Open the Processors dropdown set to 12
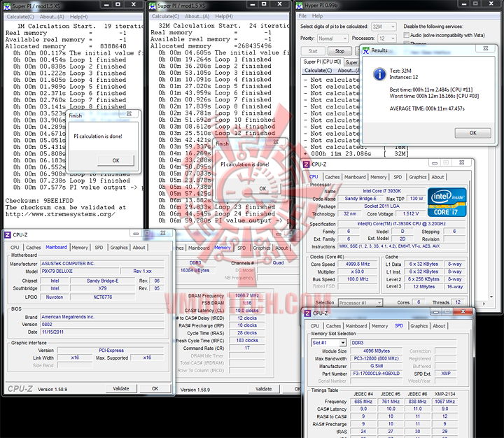The image size is (504, 438). coord(387,38)
